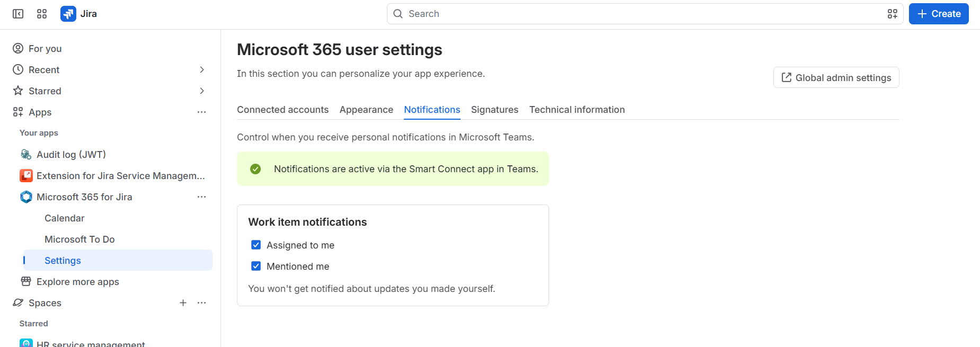This screenshot has height=347, width=980.
Task: Select Settings in the sidebar
Action: [x=118, y=260]
